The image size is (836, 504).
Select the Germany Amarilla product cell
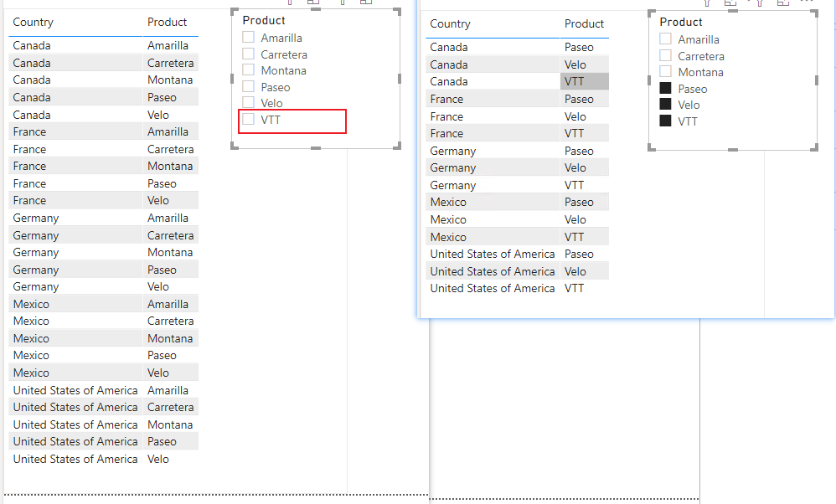tap(171, 218)
